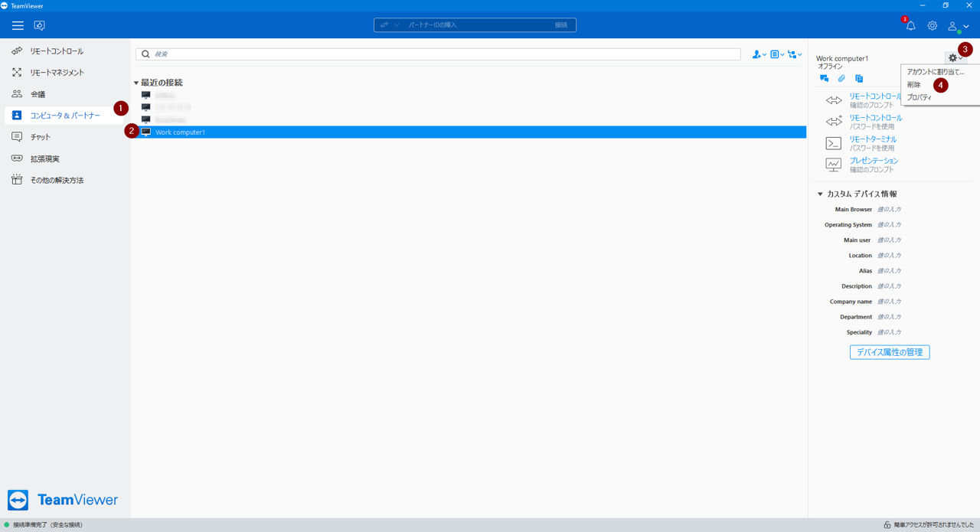Choose 削除 from the device menu
The image size is (980, 532).
[x=914, y=84]
